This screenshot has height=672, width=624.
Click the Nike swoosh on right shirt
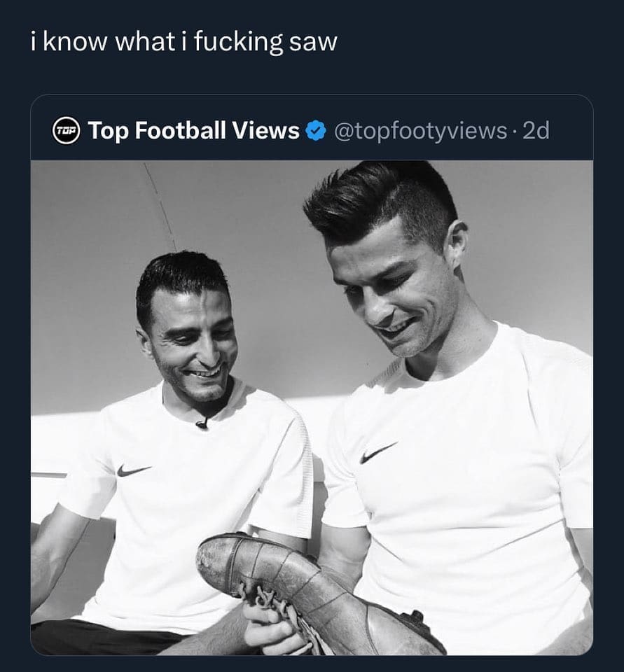coord(378,453)
